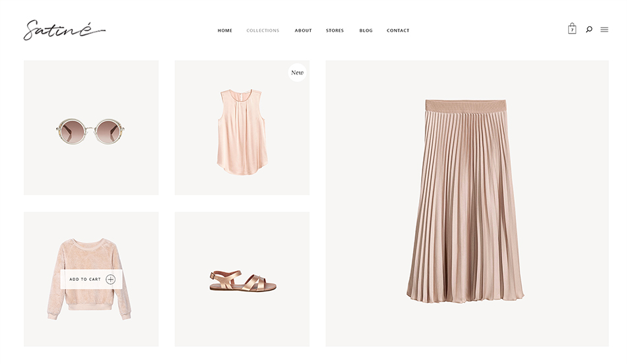Click the cart item count number 7
Screen dimensions: 627x364
(x=572, y=30)
